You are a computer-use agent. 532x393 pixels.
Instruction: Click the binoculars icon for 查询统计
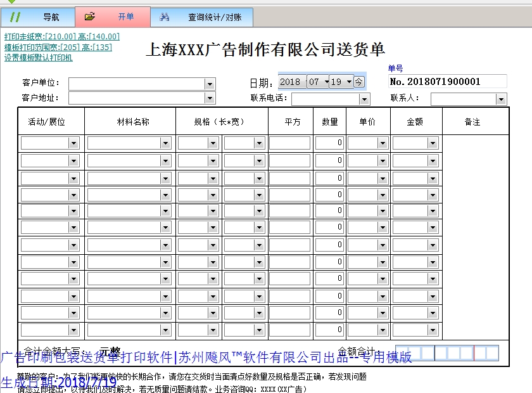164,17
